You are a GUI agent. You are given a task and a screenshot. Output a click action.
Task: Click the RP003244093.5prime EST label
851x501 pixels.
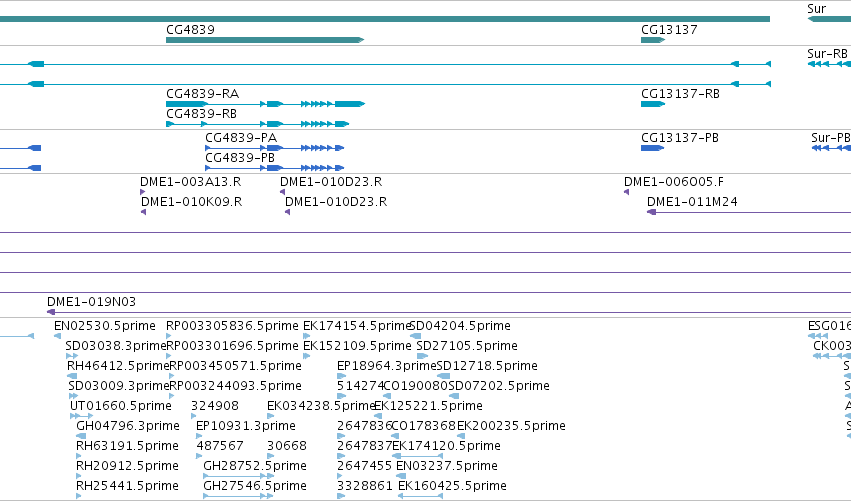click(x=236, y=386)
